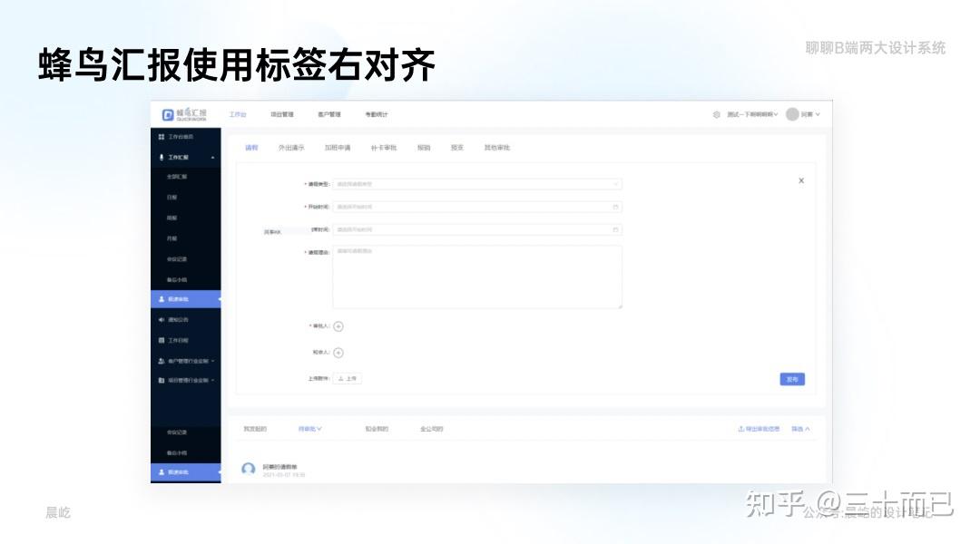Switch to the 工作台 top menu
Screen dimensions: 980x544
coord(238,114)
